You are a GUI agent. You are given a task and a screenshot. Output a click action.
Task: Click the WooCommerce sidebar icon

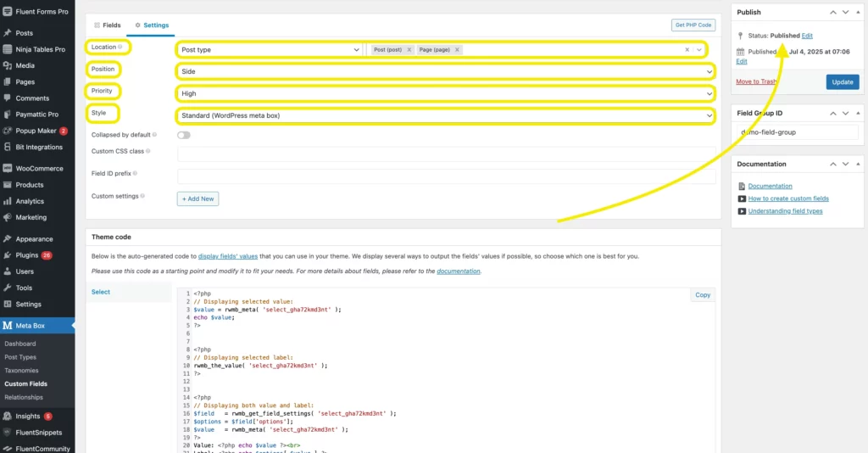point(7,168)
